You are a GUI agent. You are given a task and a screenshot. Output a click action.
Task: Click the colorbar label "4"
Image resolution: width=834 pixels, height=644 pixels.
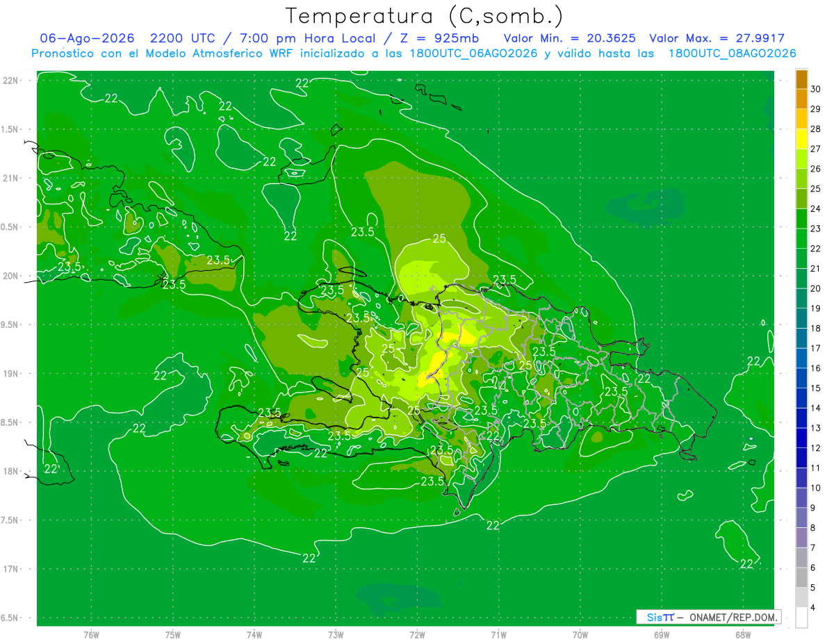[x=813, y=608]
